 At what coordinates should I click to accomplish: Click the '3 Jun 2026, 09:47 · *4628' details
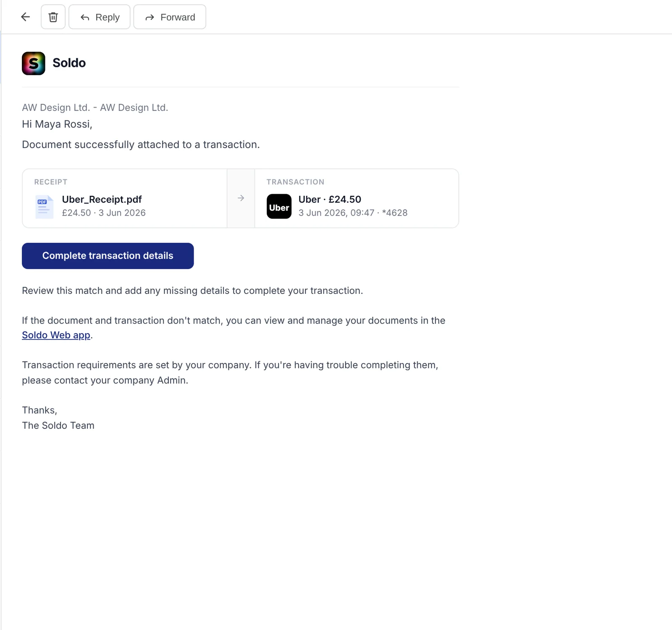(x=353, y=213)
